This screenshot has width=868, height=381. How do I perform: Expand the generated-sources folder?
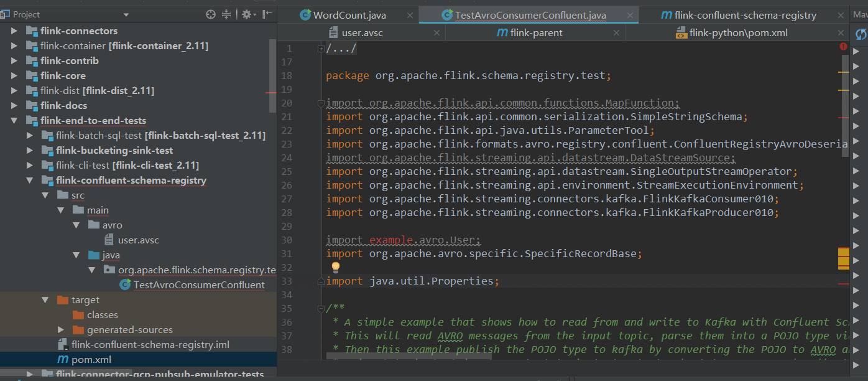pyautogui.click(x=61, y=329)
